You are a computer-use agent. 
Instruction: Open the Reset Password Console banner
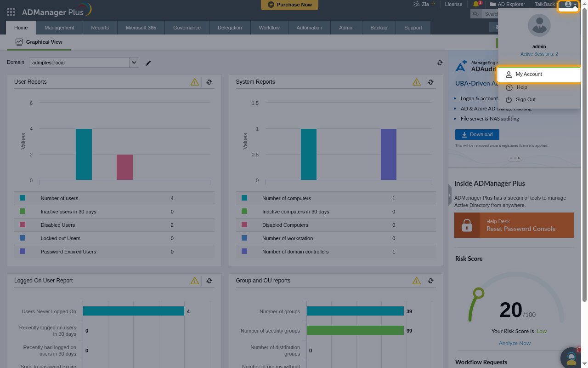tap(514, 225)
